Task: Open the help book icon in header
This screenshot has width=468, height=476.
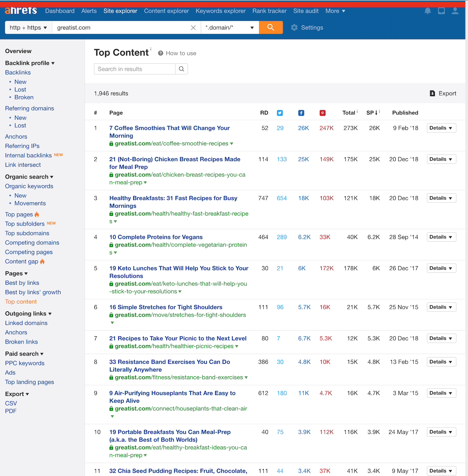Action: click(441, 11)
